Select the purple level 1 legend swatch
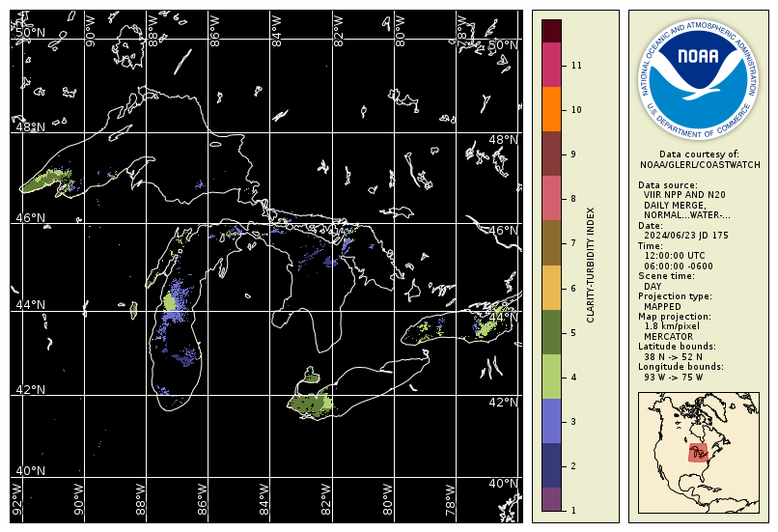Screen dimensions: 778x532 [551, 499]
